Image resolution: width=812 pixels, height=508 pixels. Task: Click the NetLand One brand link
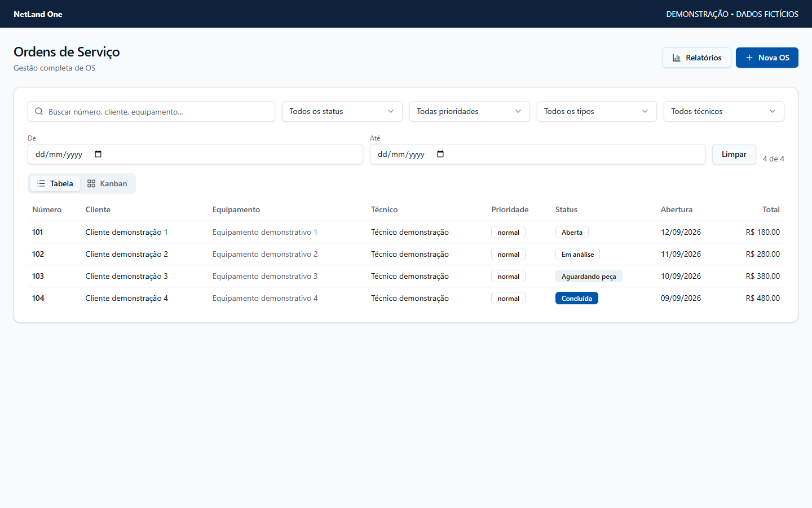(38, 14)
